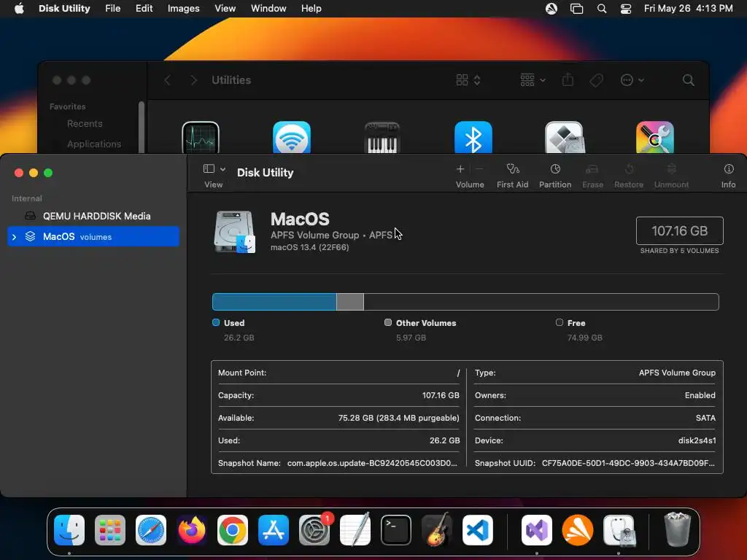Click the Share icon in Finder window
This screenshot has height=560, width=747.
(568, 80)
